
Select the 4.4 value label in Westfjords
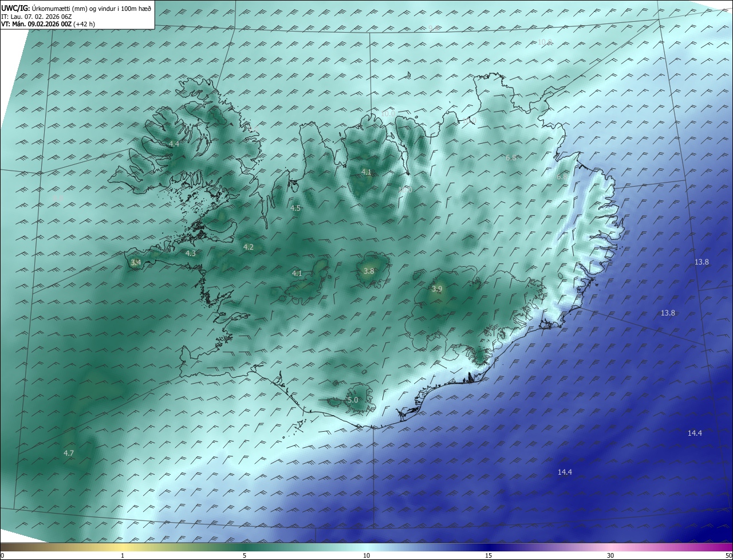click(x=174, y=144)
